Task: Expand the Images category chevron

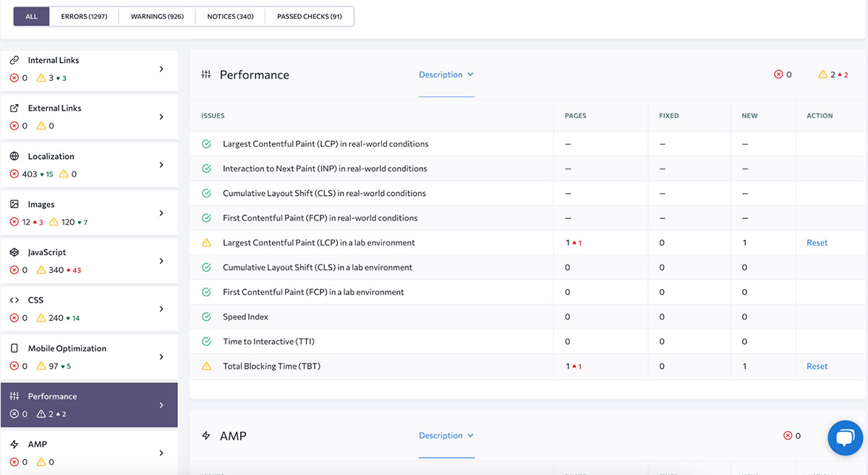Action: 161,213
